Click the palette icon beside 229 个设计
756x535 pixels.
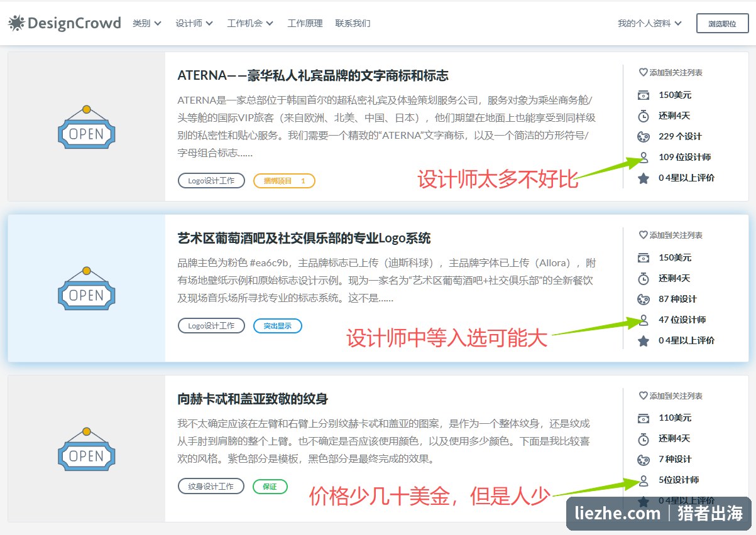(x=644, y=136)
